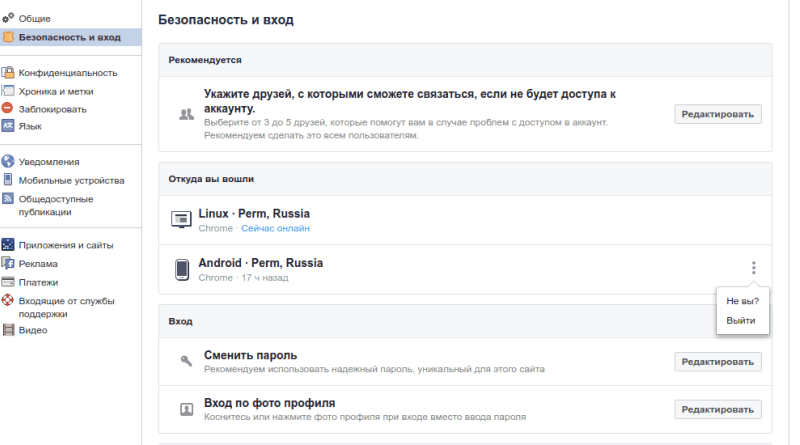Click the page title 'Безопасность и вход'
Image resolution: width=800 pixels, height=445 pixels.
[226, 20]
